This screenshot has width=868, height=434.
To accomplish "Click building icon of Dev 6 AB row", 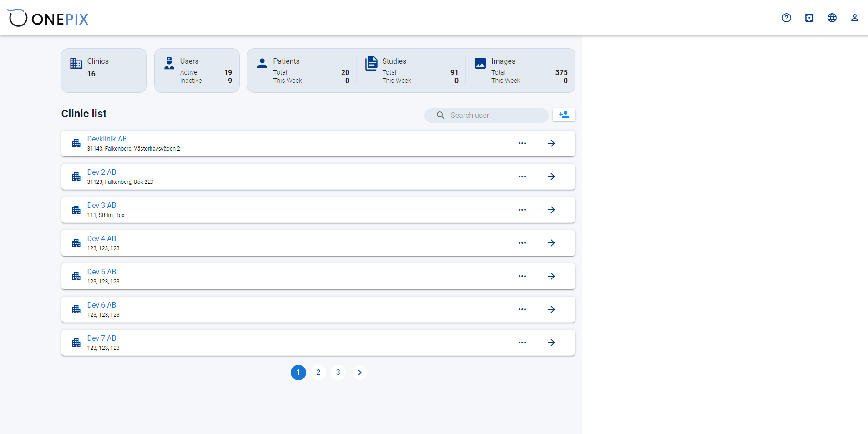I will pos(76,309).
